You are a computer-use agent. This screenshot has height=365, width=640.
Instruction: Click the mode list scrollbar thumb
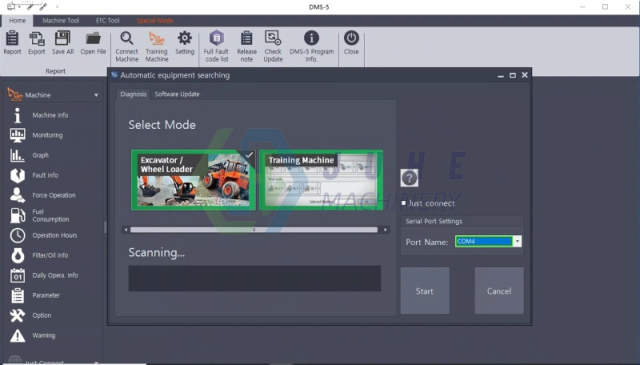click(x=254, y=230)
